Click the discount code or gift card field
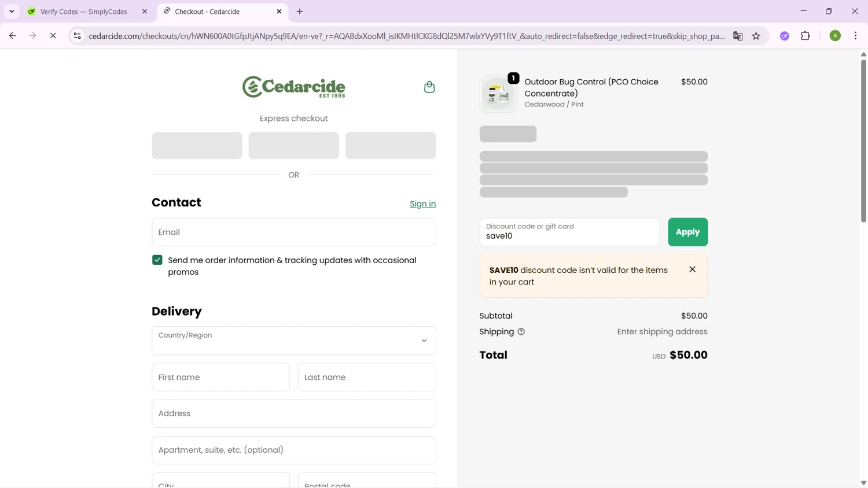Image resolution: width=868 pixels, height=488 pixels. [569, 232]
